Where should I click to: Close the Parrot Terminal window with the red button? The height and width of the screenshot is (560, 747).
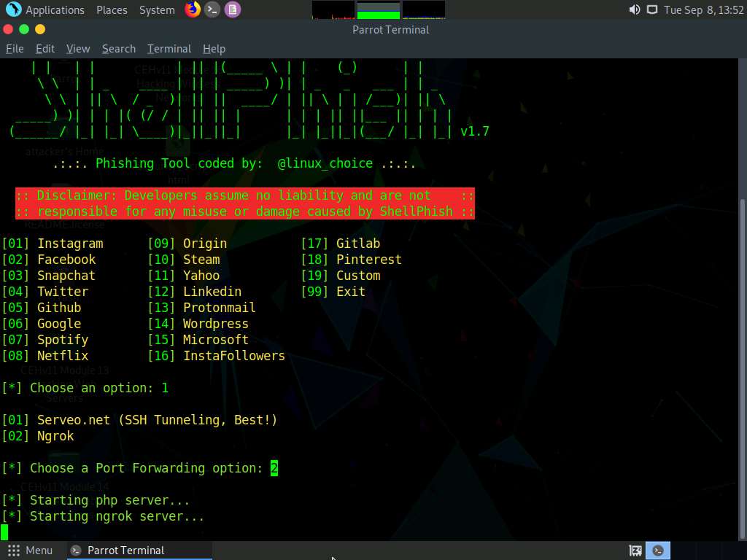click(7, 29)
